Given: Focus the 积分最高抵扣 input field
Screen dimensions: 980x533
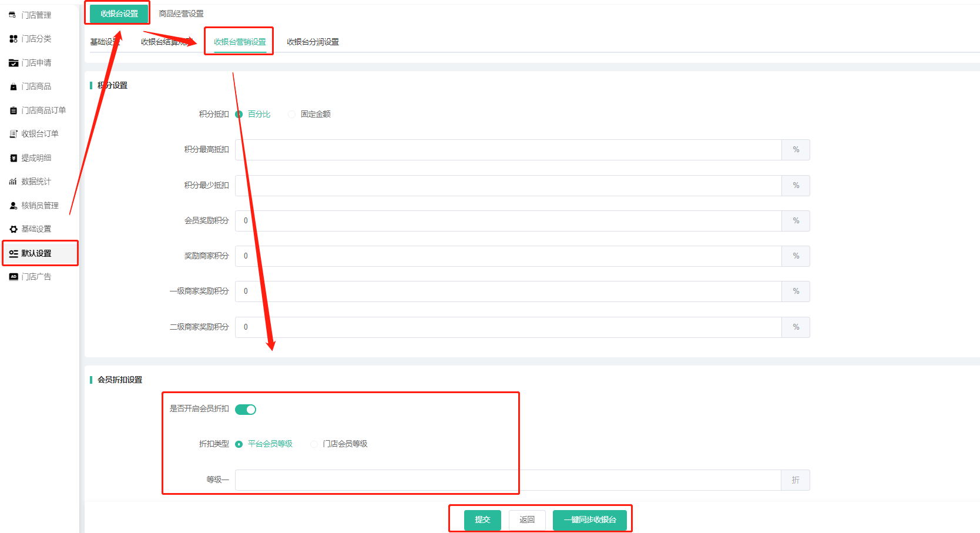Looking at the screenshot, I should pos(508,150).
